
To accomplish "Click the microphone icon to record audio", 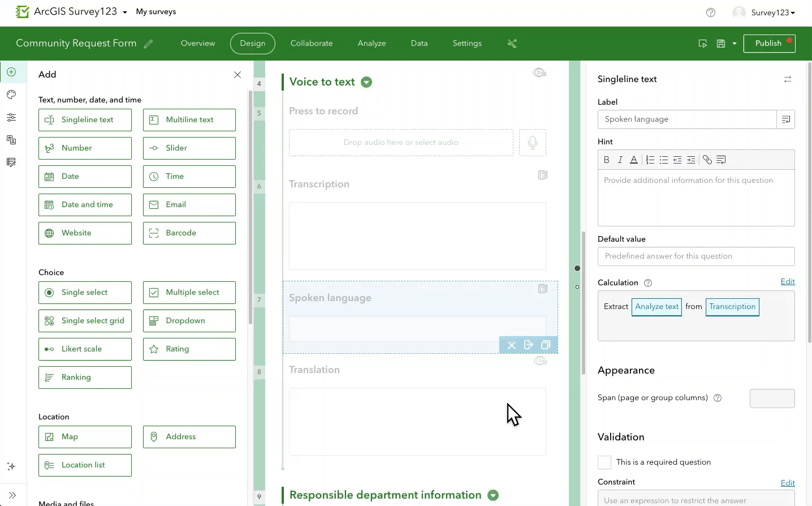I will coord(532,142).
